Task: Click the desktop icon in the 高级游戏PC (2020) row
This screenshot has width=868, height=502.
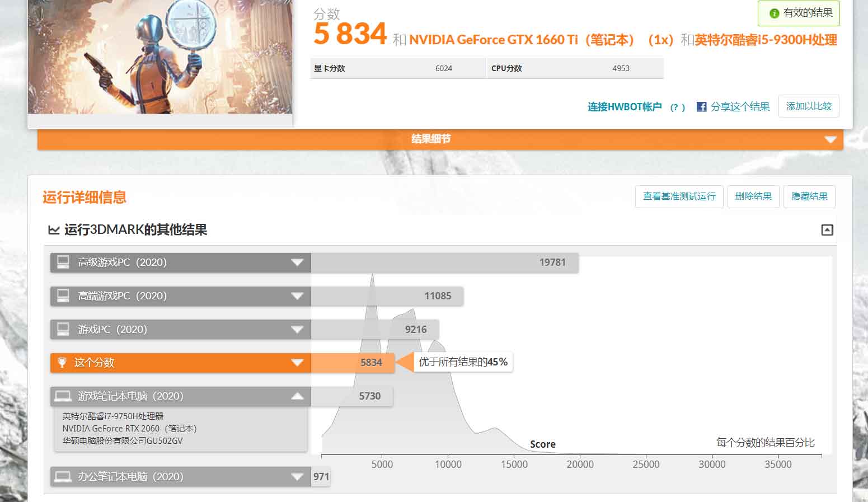Action: coord(63,262)
